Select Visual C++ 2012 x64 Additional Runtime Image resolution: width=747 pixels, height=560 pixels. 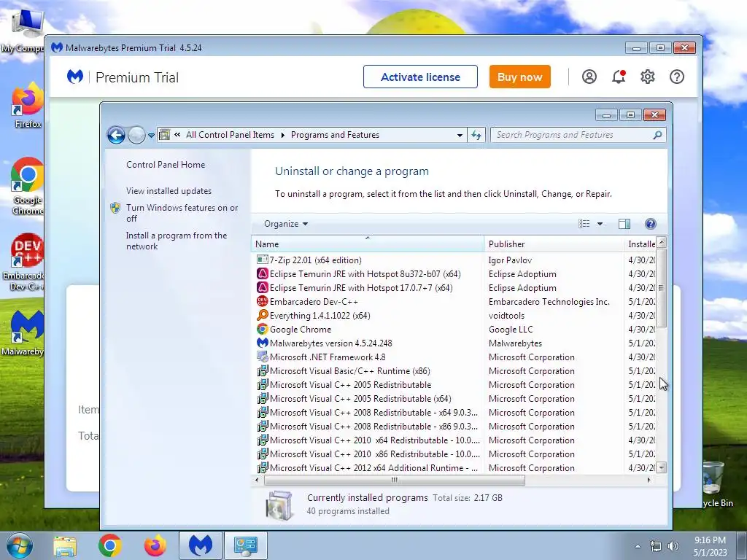point(455,467)
